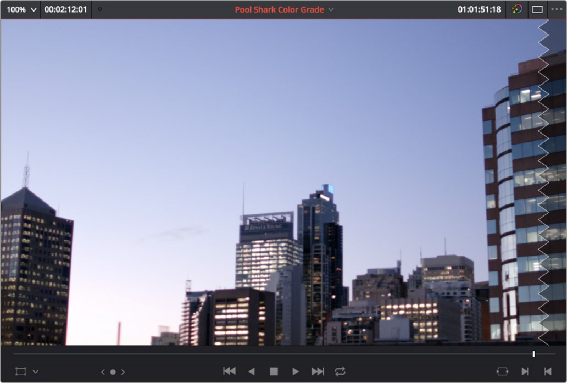Image resolution: width=567 pixels, height=383 pixels.
Task: Play the clip in reverse
Action: coord(252,371)
